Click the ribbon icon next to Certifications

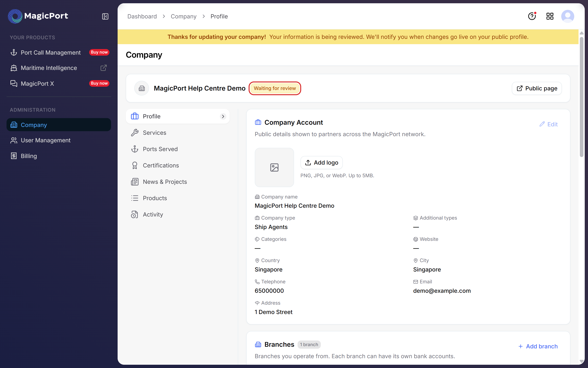(x=135, y=165)
